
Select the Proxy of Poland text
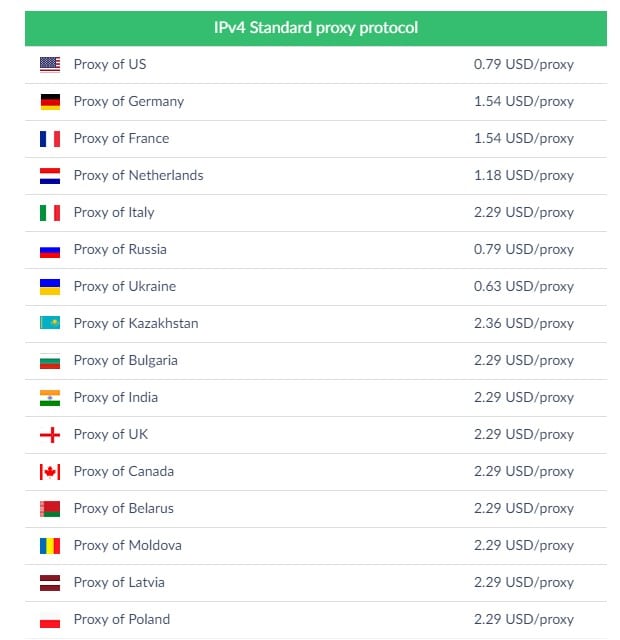[122, 619]
